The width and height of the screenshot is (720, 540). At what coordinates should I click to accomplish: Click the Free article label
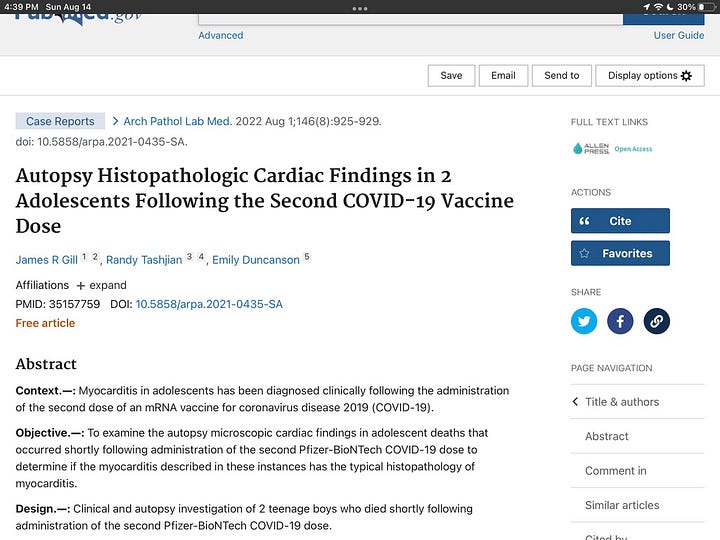tap(45, 323)
